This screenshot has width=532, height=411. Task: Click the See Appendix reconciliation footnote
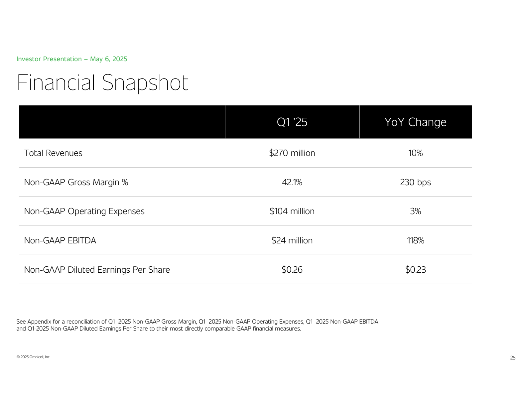pos(197,325)
